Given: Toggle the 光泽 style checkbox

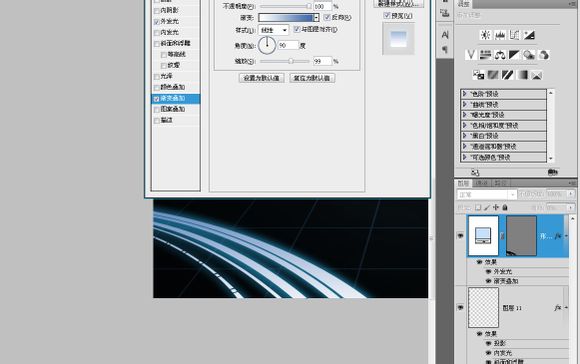Looking at the screenshot, I should tap(156, 77).
